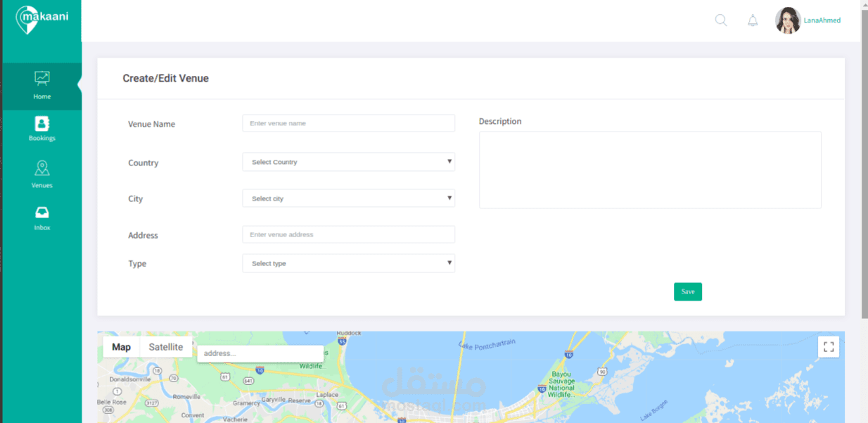
Task: Open the Home dashboard icon
Action: (x=42, y=78)
